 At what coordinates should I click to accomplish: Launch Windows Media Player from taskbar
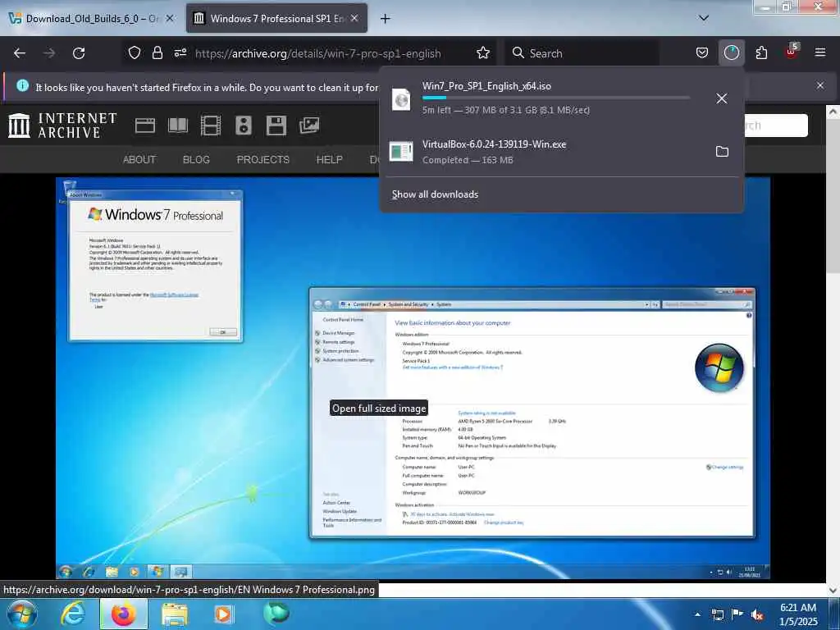[x=224, y=614]
